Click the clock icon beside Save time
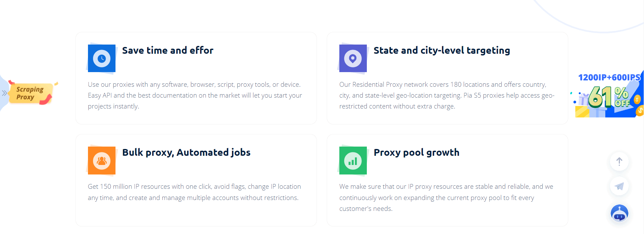 point(102,58)
